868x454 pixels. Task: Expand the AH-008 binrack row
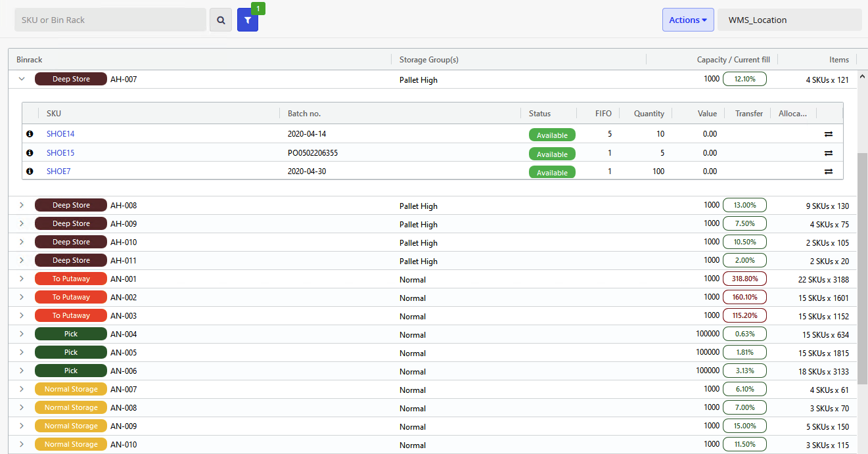pos(22,206)
